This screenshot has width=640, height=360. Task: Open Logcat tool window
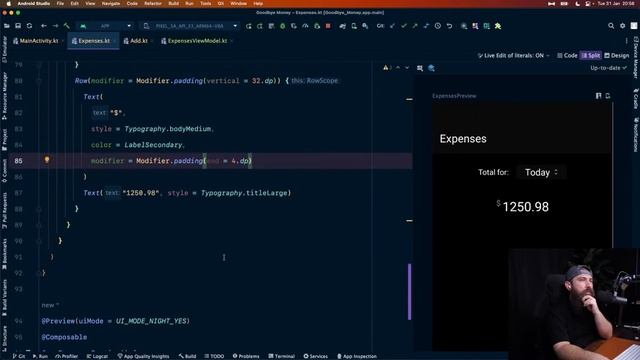[97, 356]
